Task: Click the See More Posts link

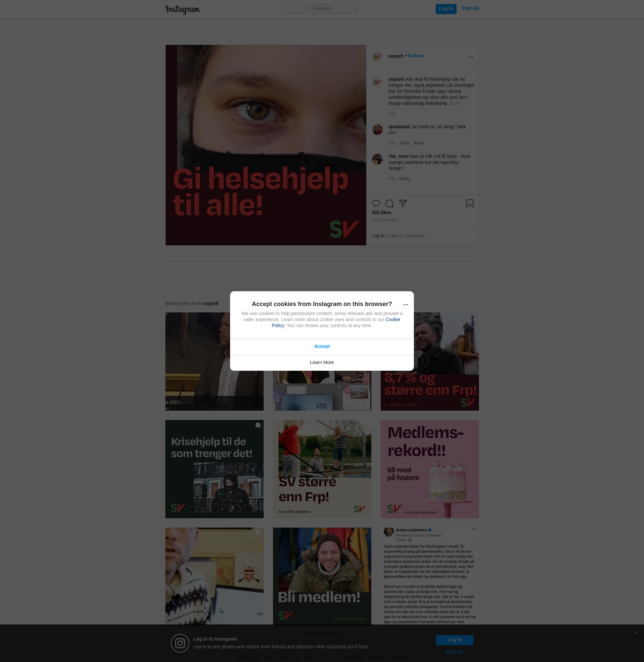Action: (x=322, y=634)
